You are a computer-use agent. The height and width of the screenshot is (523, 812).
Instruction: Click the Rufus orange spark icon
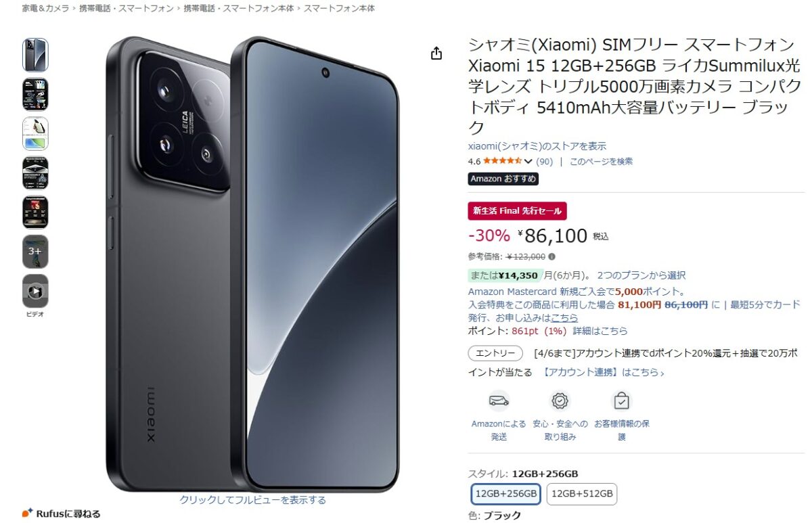point(27,513)
